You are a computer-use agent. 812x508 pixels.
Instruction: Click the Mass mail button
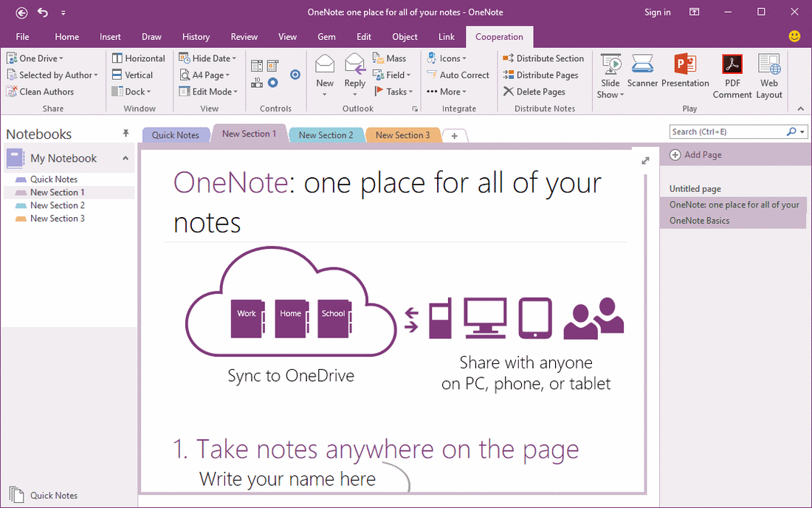pyautogui.click(x=390, y=58)
